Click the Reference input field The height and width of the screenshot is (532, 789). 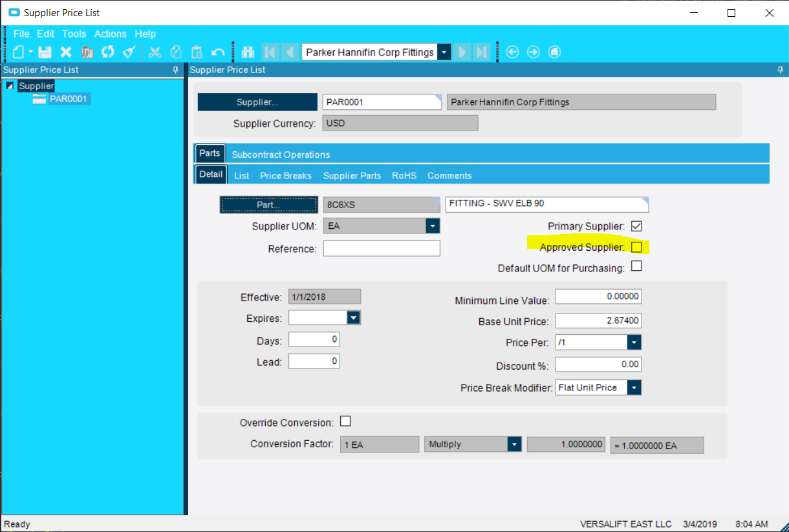point(382,248)
